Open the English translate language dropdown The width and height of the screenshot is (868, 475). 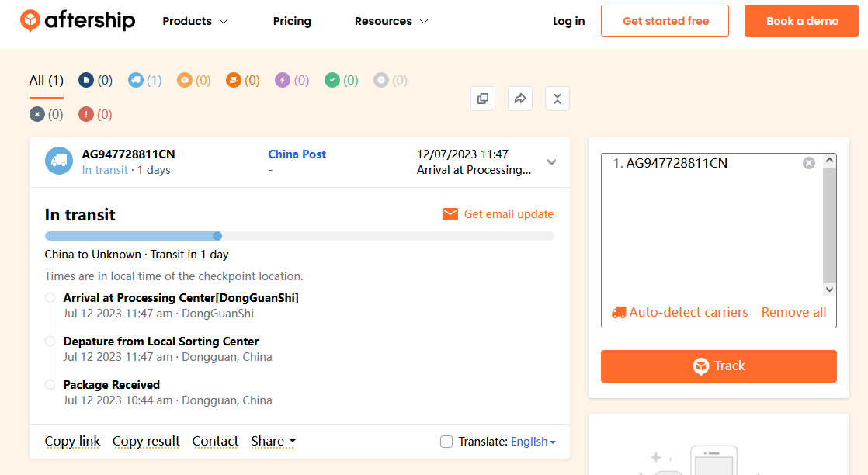[x=533, y=442]
